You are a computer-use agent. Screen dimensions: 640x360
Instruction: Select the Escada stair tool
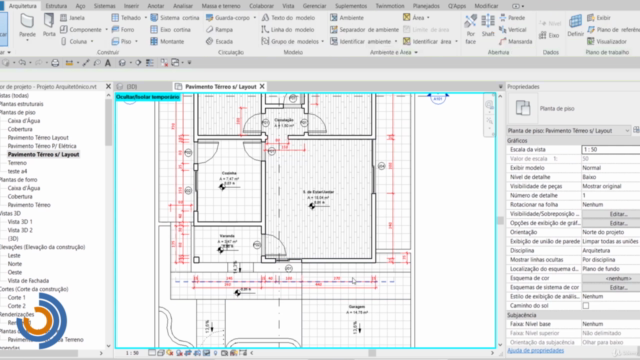pyautogui.click(x=219, y=42)
